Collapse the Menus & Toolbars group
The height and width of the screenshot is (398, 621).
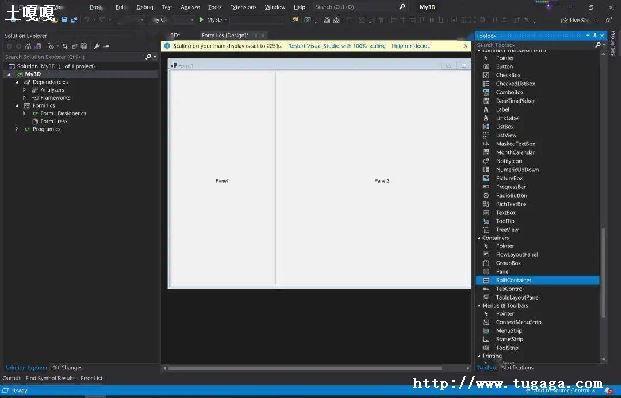tap(479, 306)
